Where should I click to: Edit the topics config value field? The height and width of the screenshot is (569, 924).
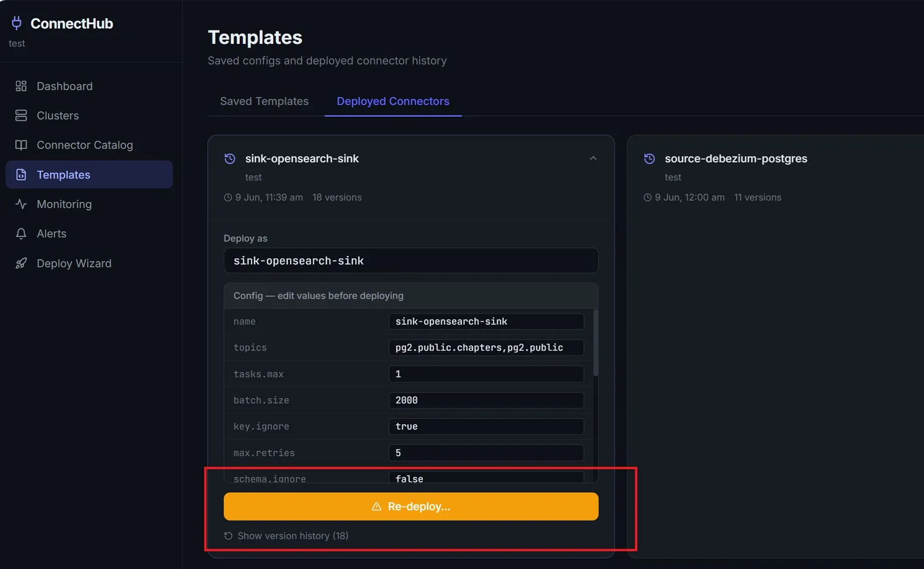tap(486, 348)
